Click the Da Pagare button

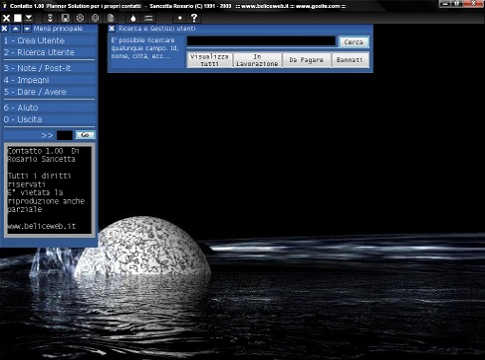point(306,60)
